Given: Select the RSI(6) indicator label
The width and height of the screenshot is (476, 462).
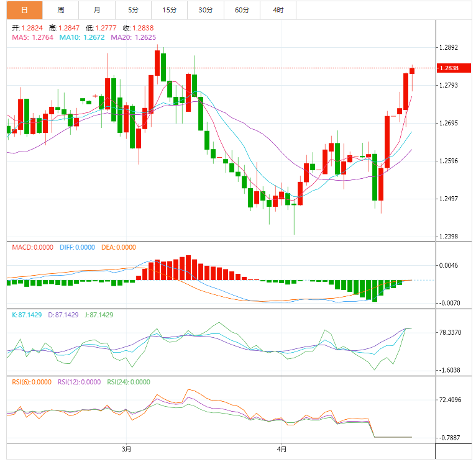Looking at the screenshot, I should [x=32, y=382].
